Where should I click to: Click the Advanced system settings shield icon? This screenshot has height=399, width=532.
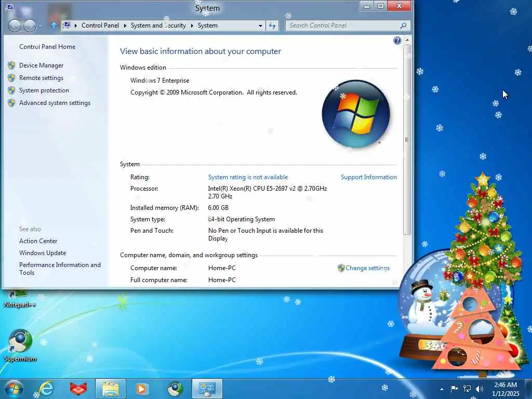coord(11,103)
